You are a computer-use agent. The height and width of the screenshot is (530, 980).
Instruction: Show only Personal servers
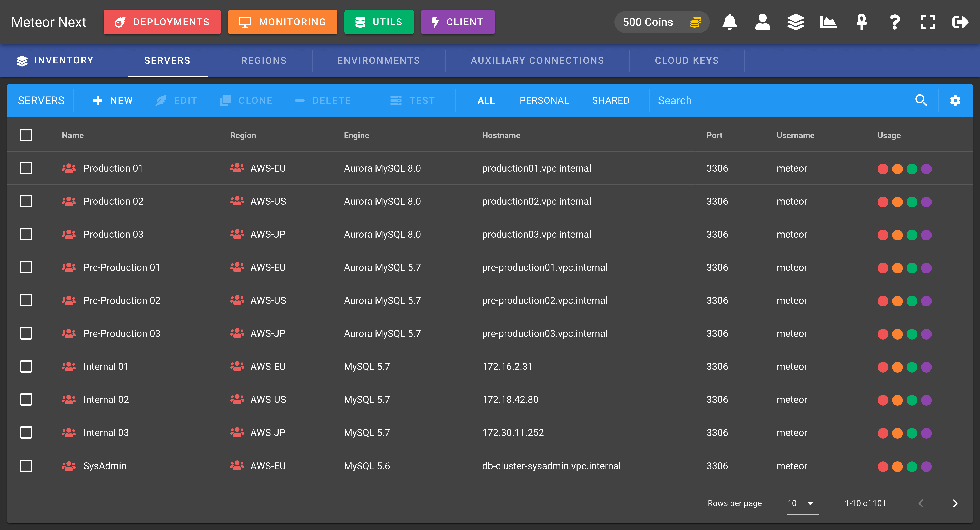544,100
